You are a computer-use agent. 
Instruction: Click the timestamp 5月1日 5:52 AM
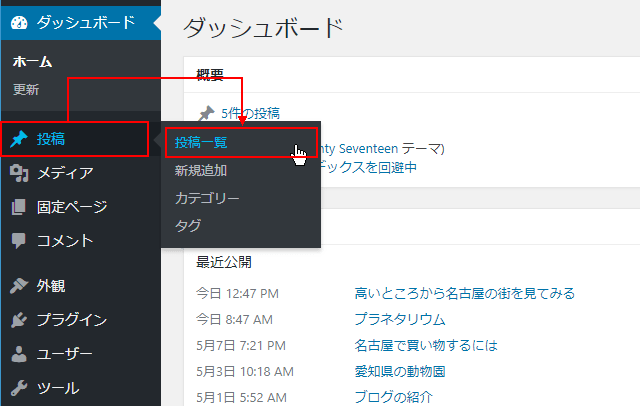coord(241,397)
